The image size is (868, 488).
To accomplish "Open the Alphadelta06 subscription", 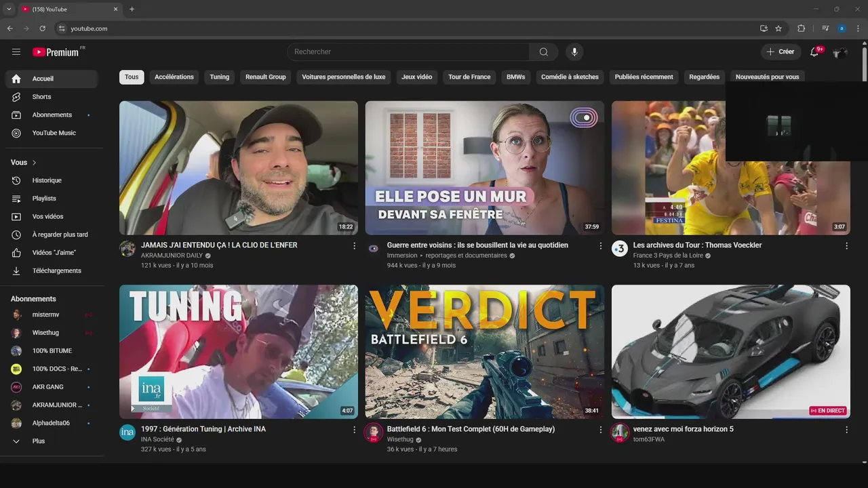I will pos(52,423).
